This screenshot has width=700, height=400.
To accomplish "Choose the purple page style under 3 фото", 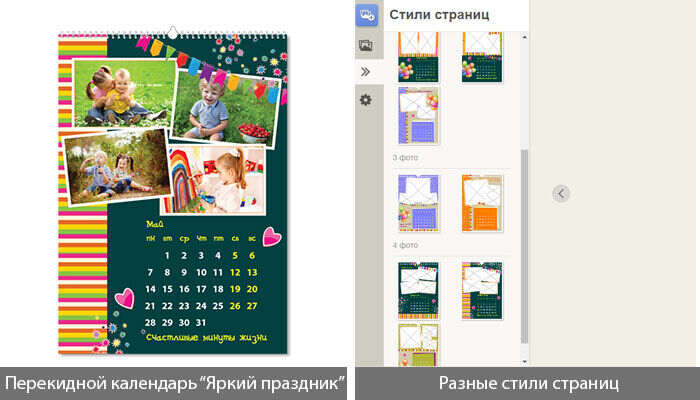I will [x=417, y=203].
